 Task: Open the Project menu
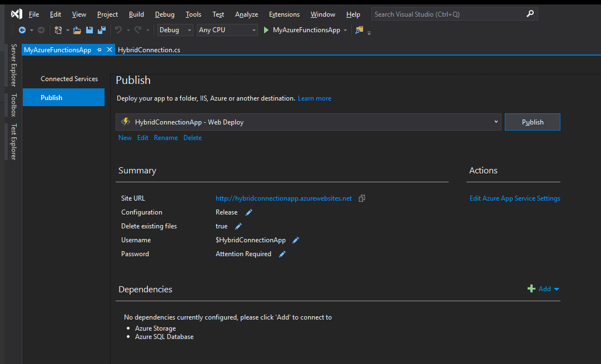[x=107, y=14]
